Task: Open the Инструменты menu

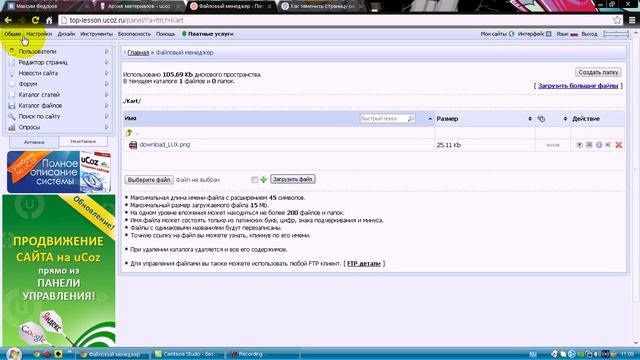Action: (x=96, y=34)
